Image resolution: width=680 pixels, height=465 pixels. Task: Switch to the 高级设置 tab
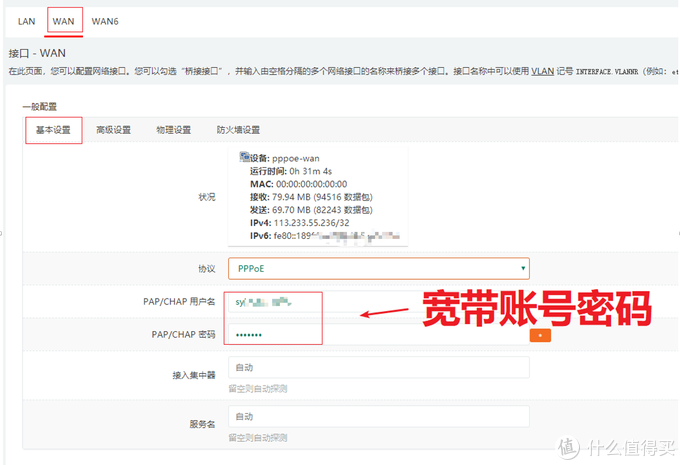tap(113, 130)
